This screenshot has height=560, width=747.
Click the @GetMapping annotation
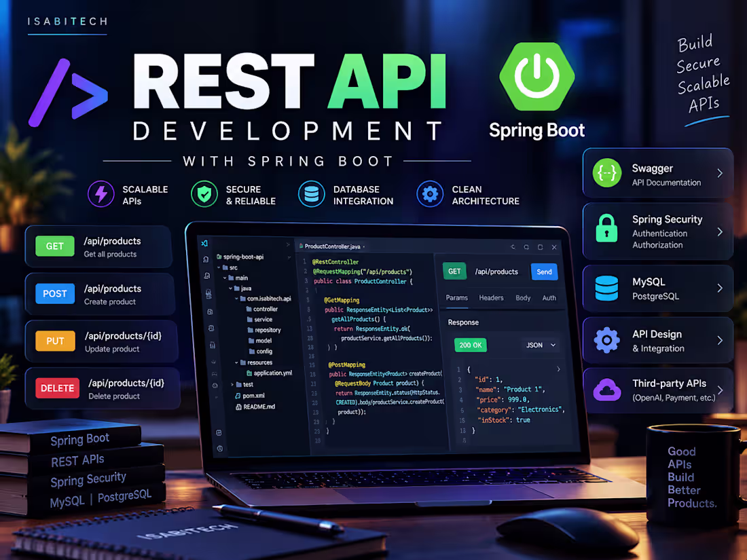[x=342, y=301]
